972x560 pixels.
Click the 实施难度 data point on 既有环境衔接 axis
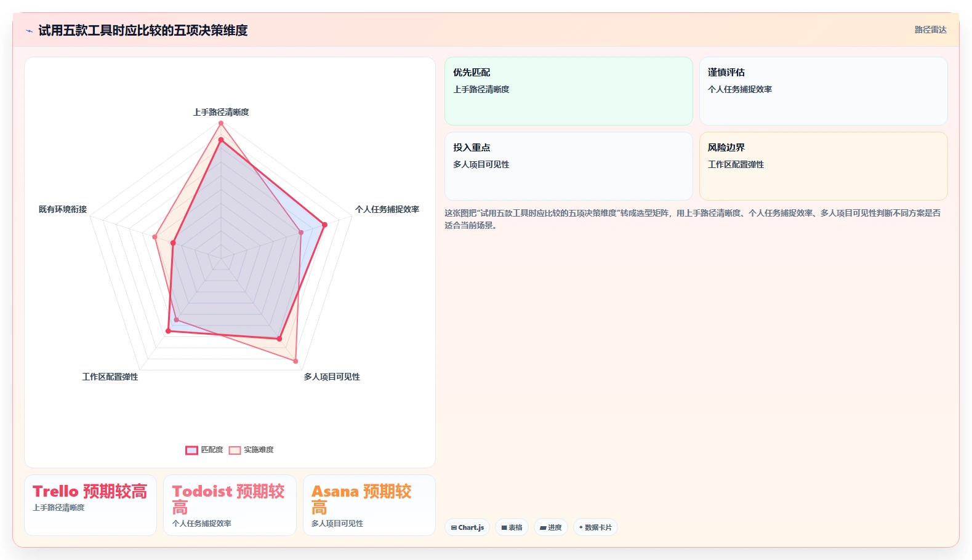click(x=155, y=237)
